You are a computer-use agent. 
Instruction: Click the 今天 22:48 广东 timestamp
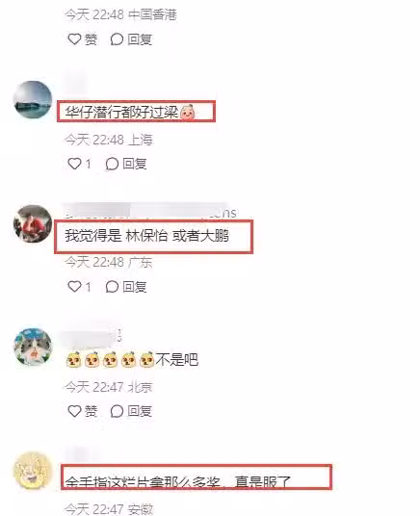[109, 262]
